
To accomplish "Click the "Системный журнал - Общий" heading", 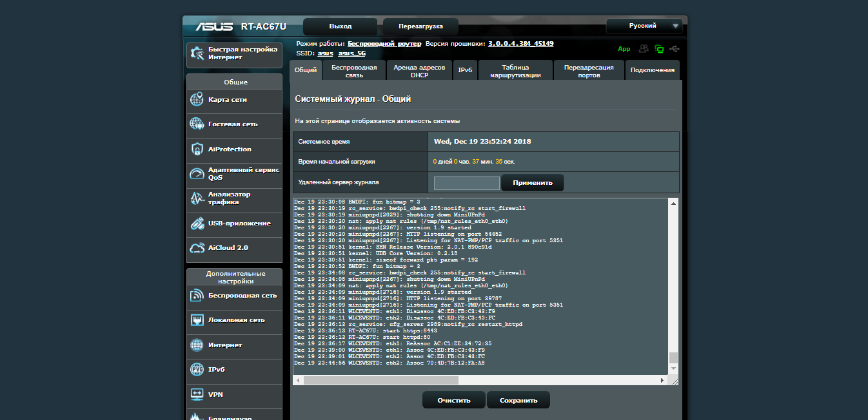I will [x=353, y=99].
